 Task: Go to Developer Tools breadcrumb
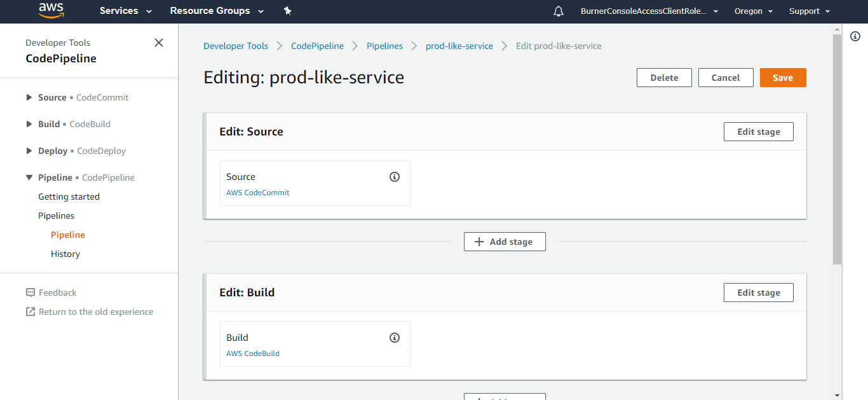pos(236,46)
